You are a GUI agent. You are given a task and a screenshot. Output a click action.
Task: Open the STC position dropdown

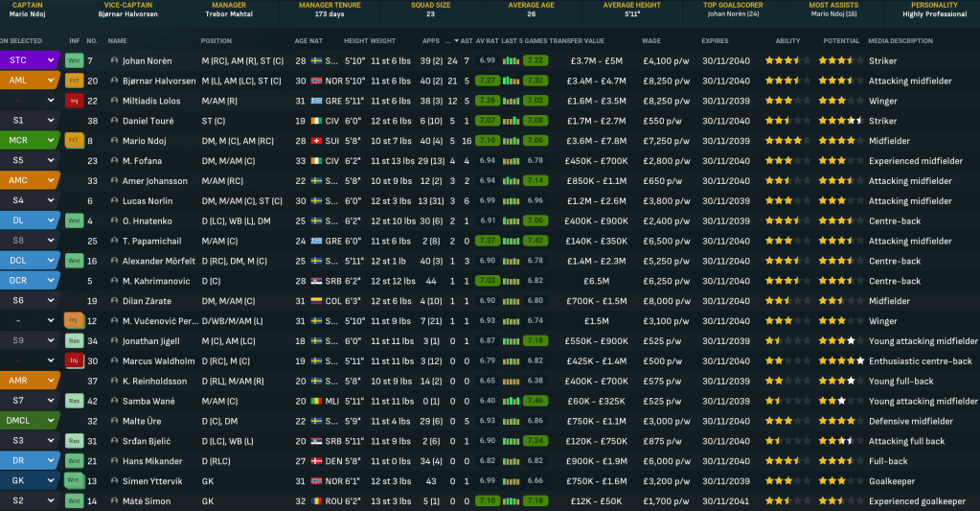[52, 60]
